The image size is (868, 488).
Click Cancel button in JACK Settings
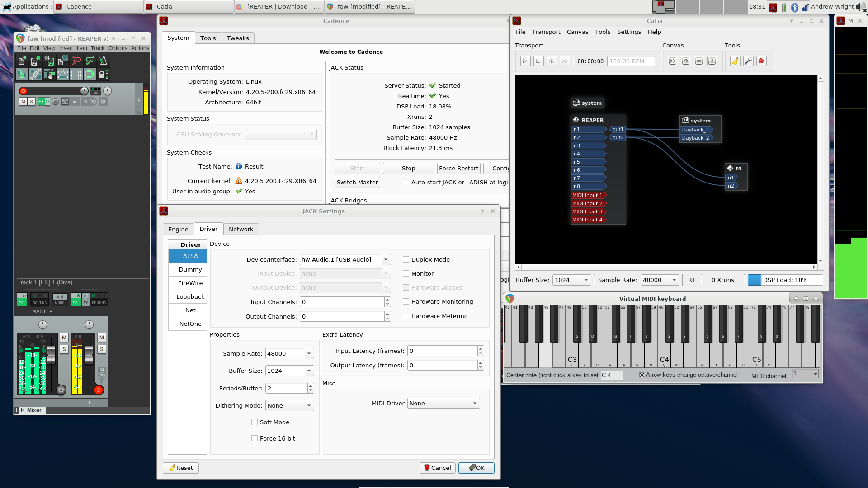click(438, 468)
